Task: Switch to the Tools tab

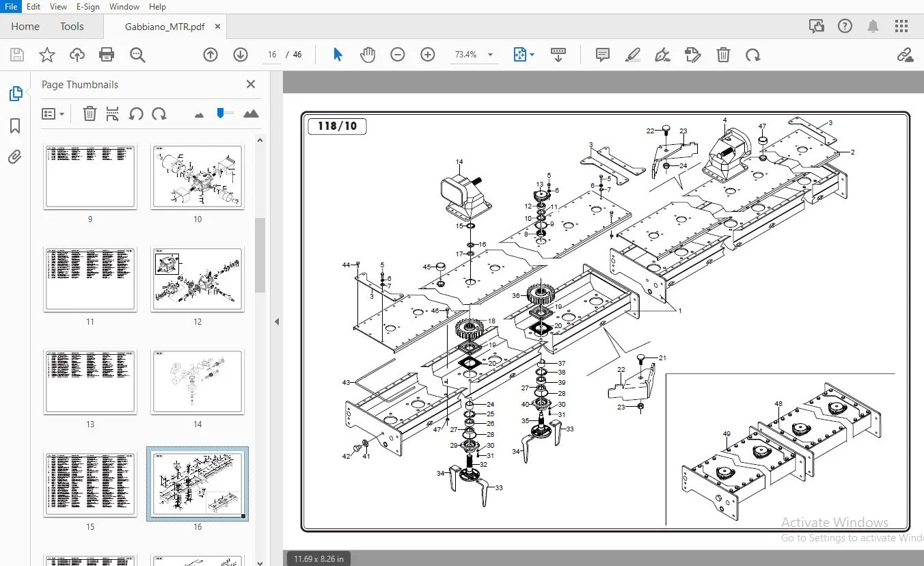Action: tap(72, 27)
